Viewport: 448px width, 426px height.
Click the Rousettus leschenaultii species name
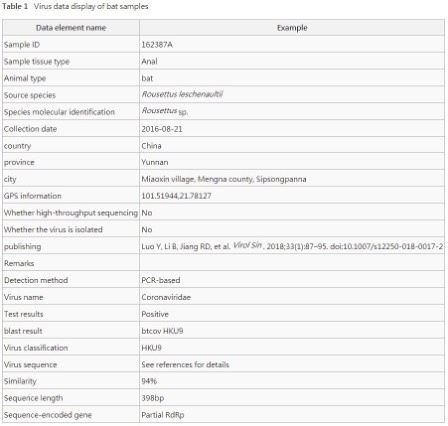point(182,94)
